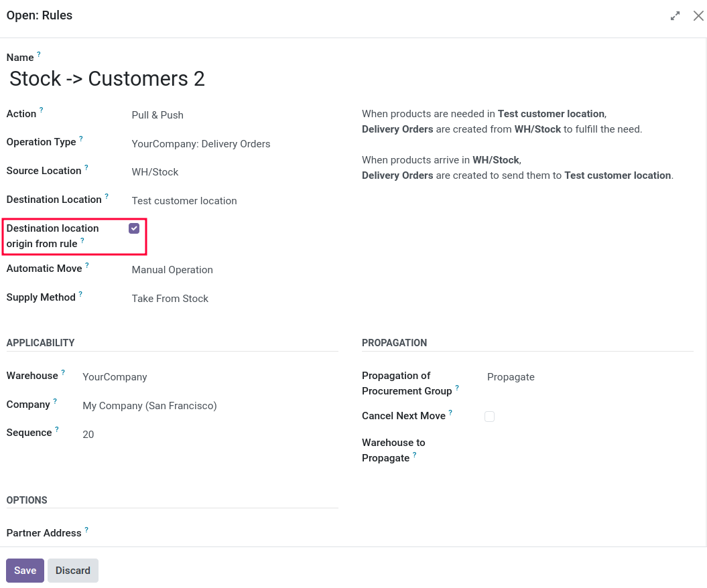The width and height of the screenshot is (707, 588).
Task: Click the expand dialog fullscreen icon
Action: pyautogui.click(x=675, y=16)
